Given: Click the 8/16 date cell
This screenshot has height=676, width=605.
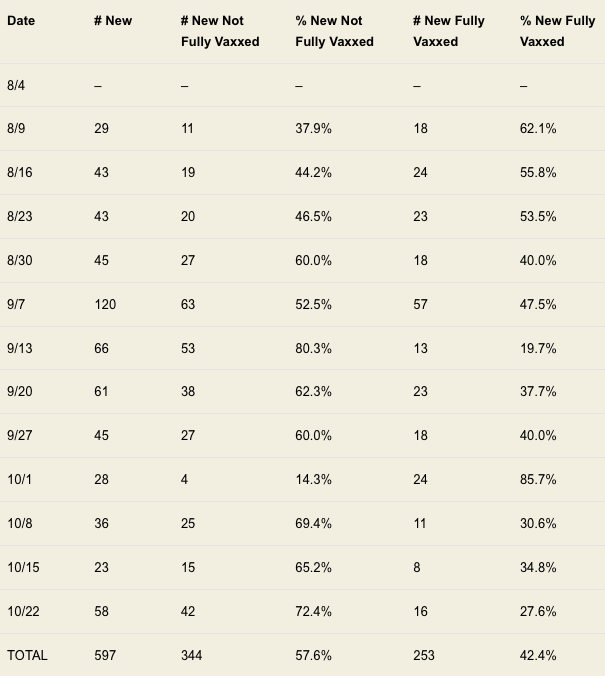Looking at the screenshot, I should click(x=19, y=173).
